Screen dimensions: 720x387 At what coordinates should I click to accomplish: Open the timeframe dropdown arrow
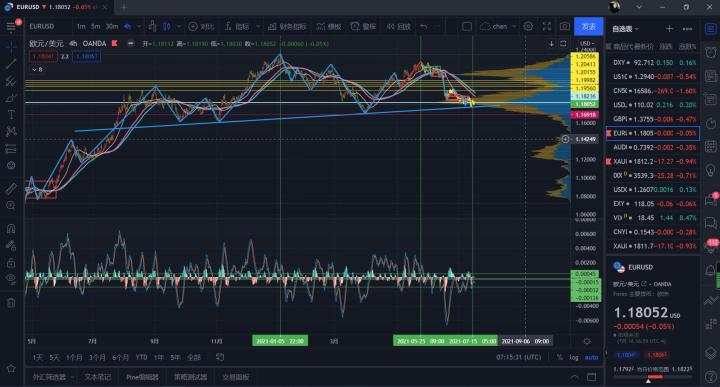(x=139, y=27)
